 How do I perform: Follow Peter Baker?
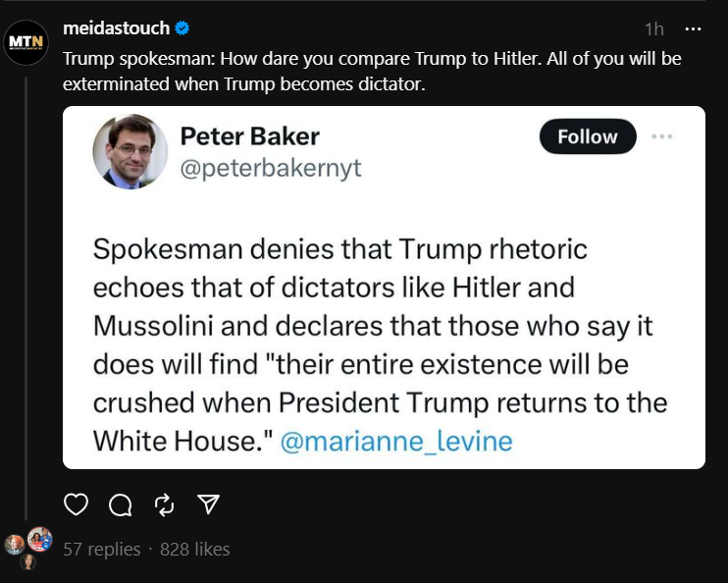[588, 137]
